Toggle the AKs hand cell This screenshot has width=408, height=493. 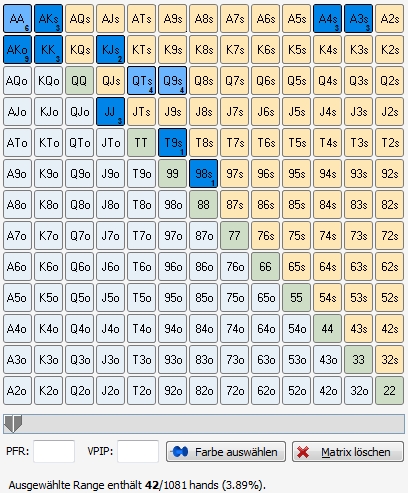(x=48, y=19)
